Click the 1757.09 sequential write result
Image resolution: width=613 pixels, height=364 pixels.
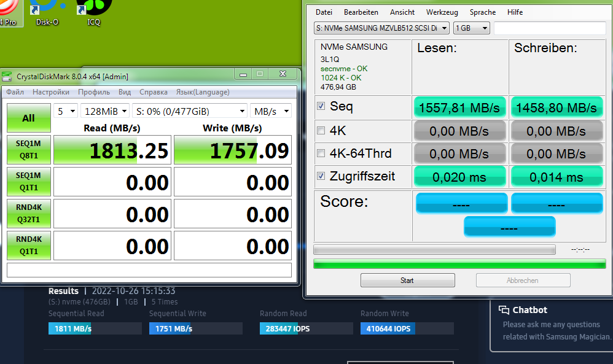click(233, 150)
